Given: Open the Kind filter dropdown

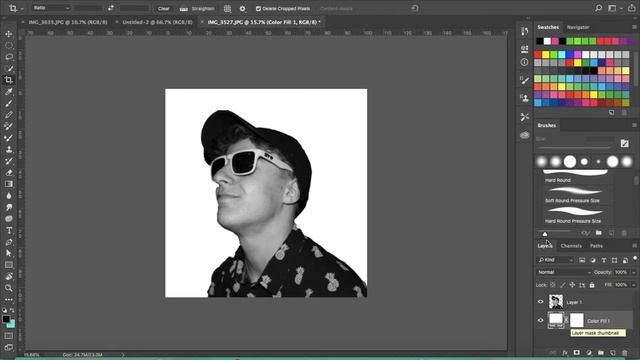Looking at the screenshot, I should tap(556, 260).
